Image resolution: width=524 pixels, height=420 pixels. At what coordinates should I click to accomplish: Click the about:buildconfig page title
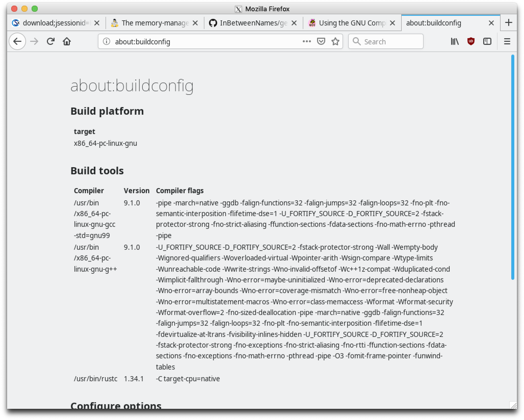coord(132,86)
